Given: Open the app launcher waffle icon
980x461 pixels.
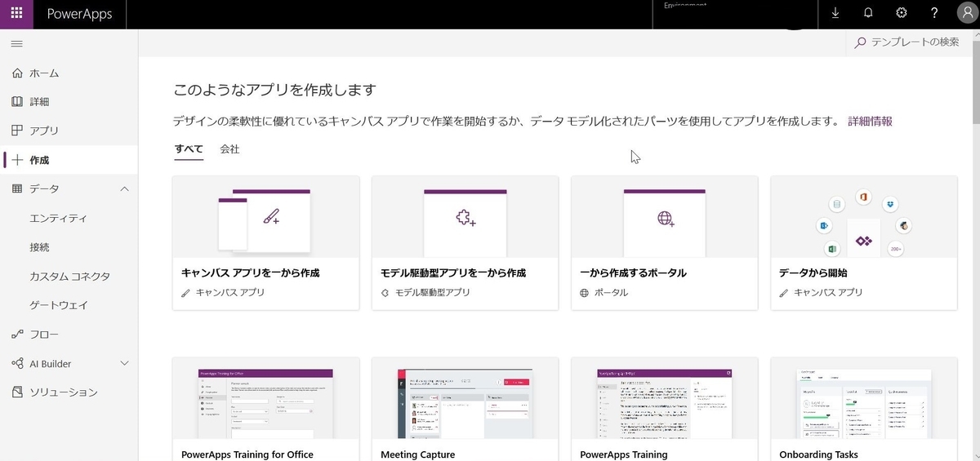Looking at the screenshot, I should [x=16, y=14].
